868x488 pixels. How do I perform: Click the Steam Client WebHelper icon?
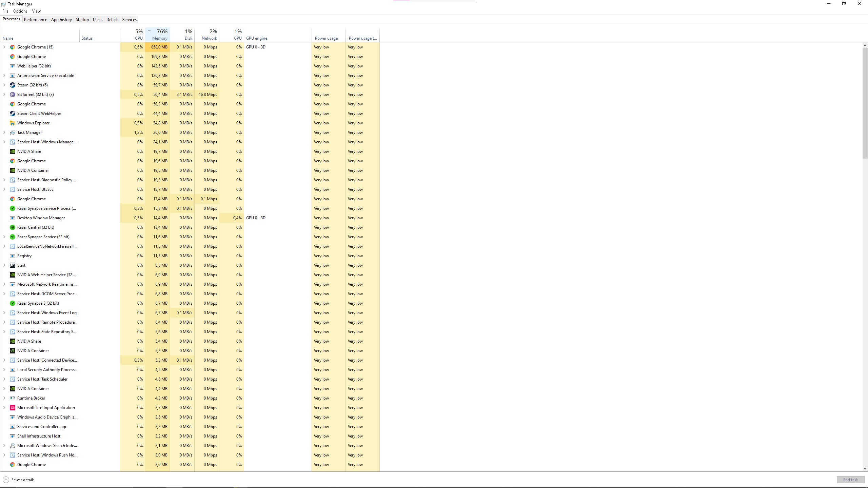click(13, 114)
